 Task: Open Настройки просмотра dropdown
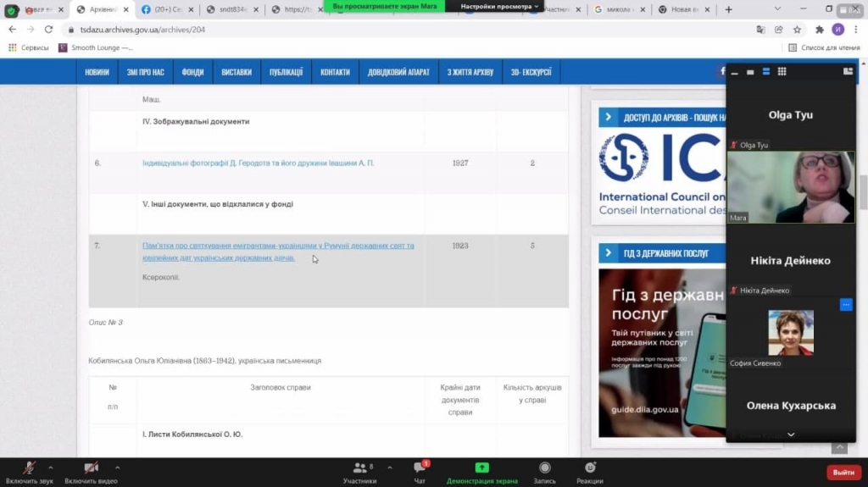pyautogui.click(x=499, y=6)
